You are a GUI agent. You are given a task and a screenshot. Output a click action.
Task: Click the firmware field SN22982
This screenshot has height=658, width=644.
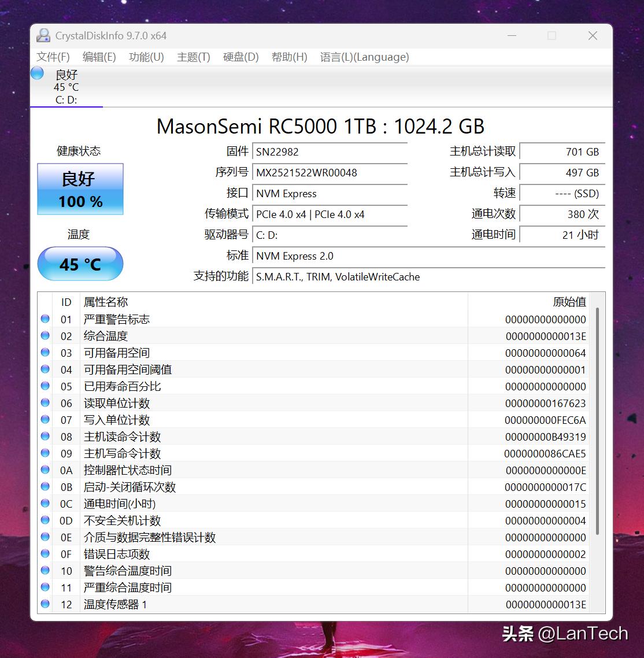[x=330, y=151]
